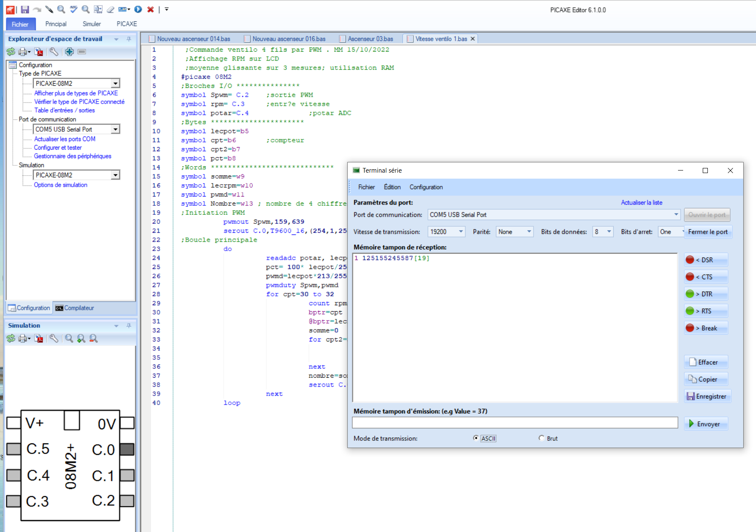
Task: Select the Brut transmission mode
Action: [542, 438]
